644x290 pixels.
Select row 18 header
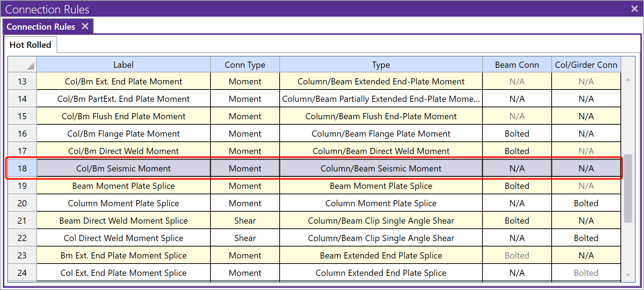[22, 169]
